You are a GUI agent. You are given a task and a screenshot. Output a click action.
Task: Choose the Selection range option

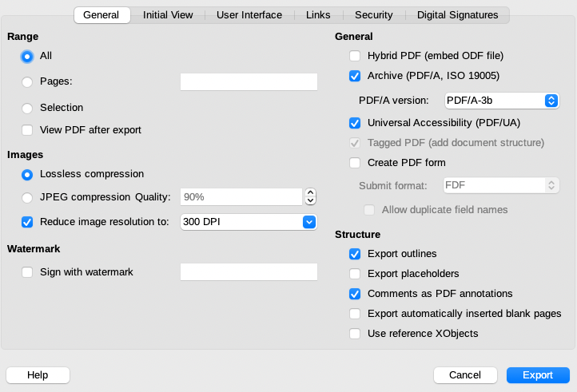[x=28, y=108]
